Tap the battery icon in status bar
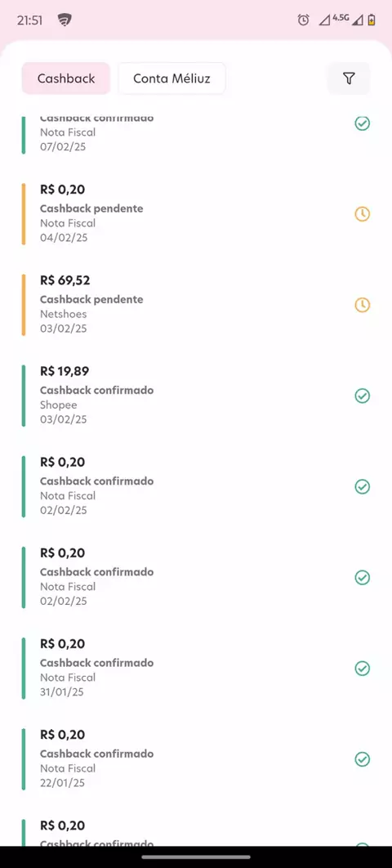This screenshot has width=392, height=868. 372,20
